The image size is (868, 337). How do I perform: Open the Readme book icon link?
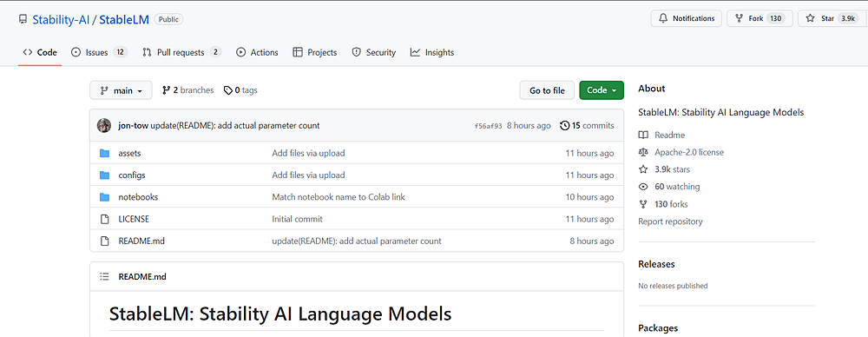642,135
